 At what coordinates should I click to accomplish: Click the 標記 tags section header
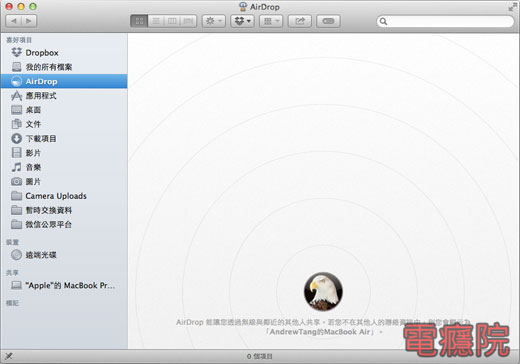[x=12, y=303]
